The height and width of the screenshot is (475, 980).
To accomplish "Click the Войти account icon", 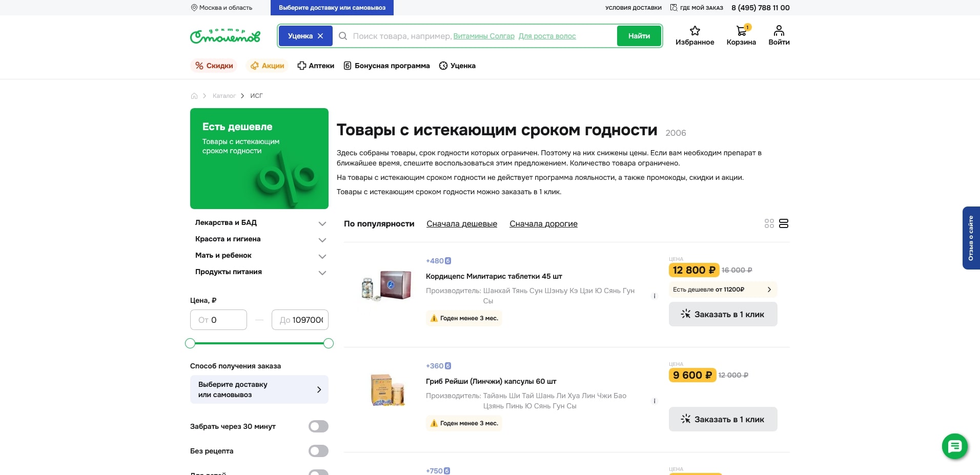I will coord(778,31).
